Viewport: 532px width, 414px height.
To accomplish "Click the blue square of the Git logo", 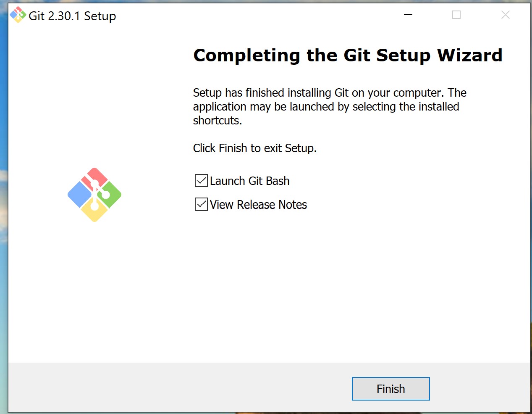I will pos(80,195).
